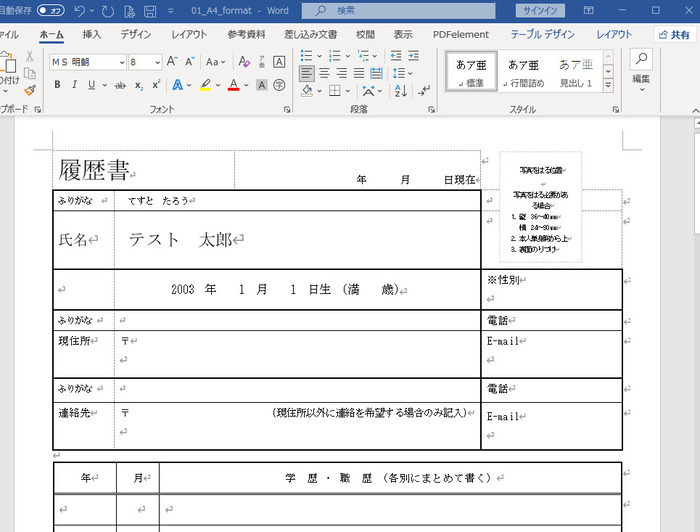The image size is (700, 532).
Task: Apply yellow text highlight color
Action: click(x=205, y=84)
